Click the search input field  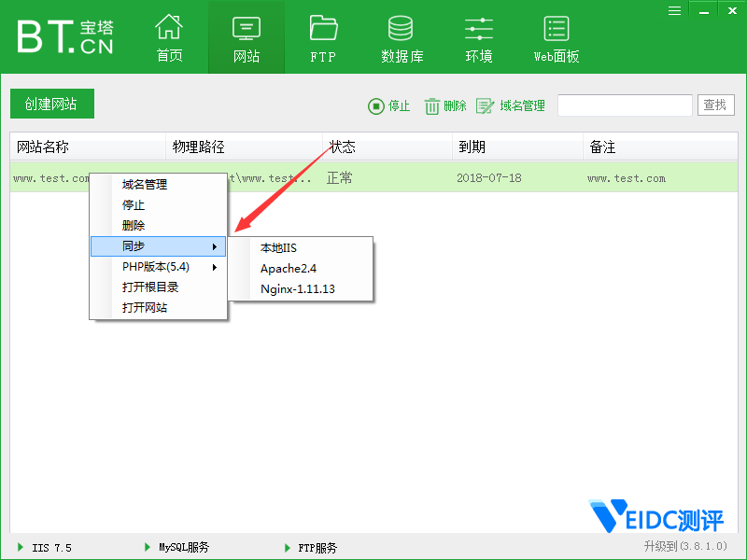(625, 105)
